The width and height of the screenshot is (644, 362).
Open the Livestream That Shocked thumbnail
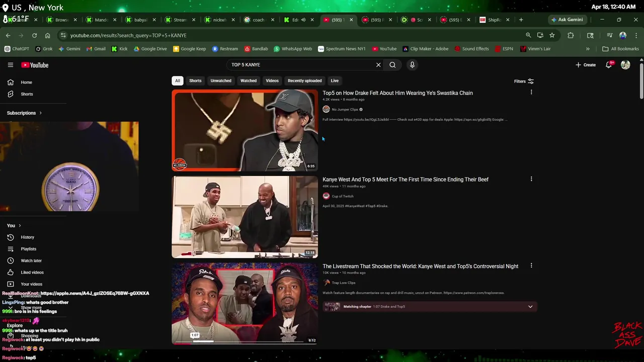tap(245, 303)
